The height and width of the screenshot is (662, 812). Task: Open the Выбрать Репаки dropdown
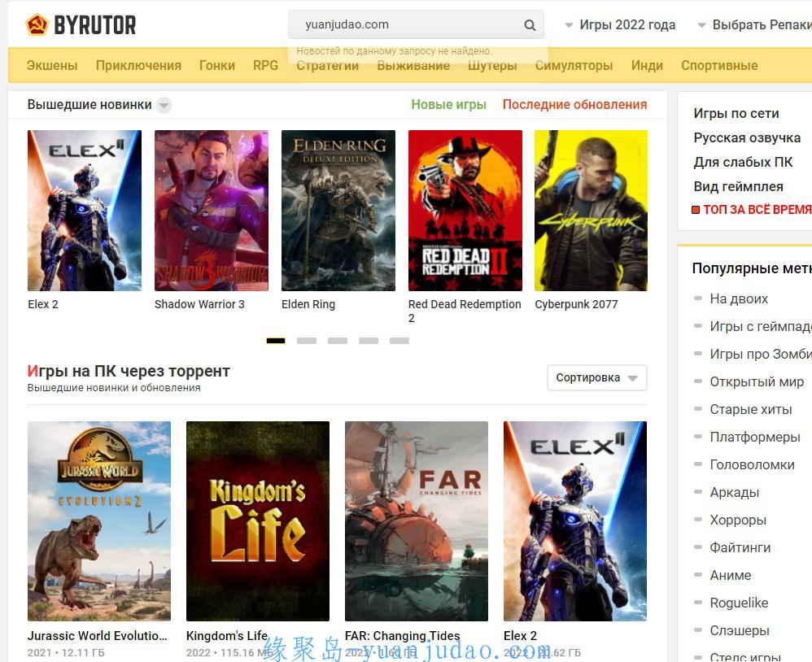pos(755,25)
